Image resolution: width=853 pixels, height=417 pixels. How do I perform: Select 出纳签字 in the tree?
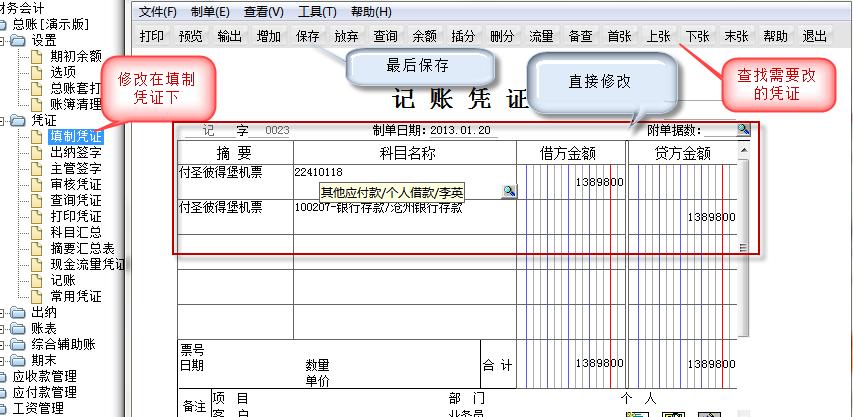pos(76,152)
